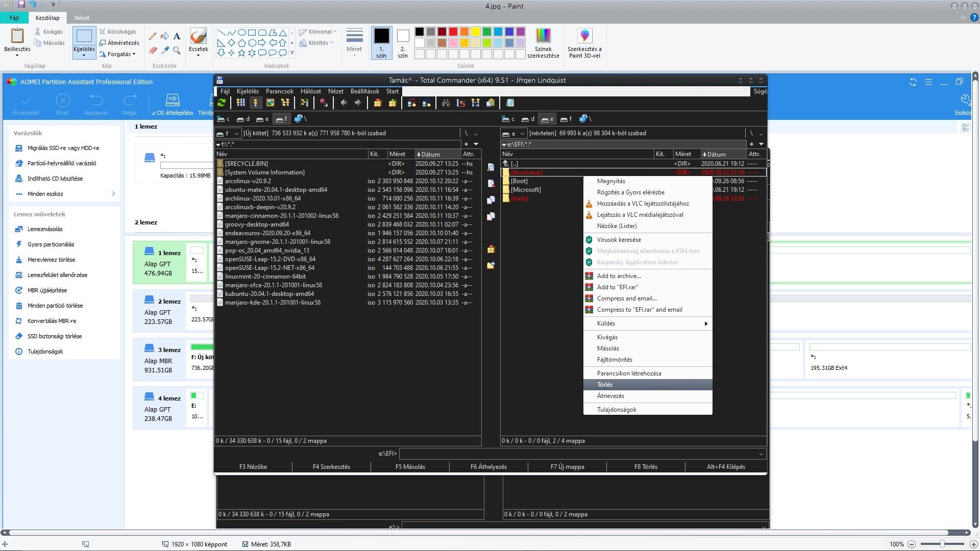
Task: Expand the shapes gallery more arrow
Action: [292, 53]
